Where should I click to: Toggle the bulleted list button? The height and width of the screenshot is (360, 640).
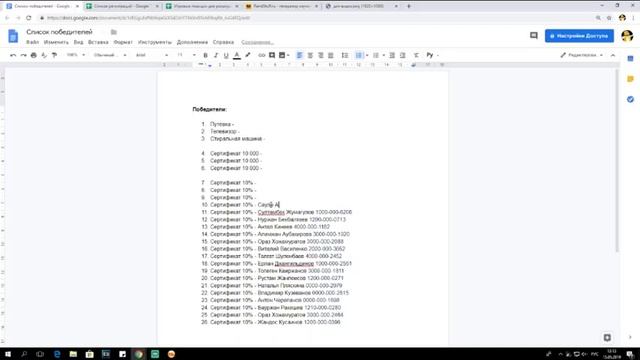[x=376, y=55]
